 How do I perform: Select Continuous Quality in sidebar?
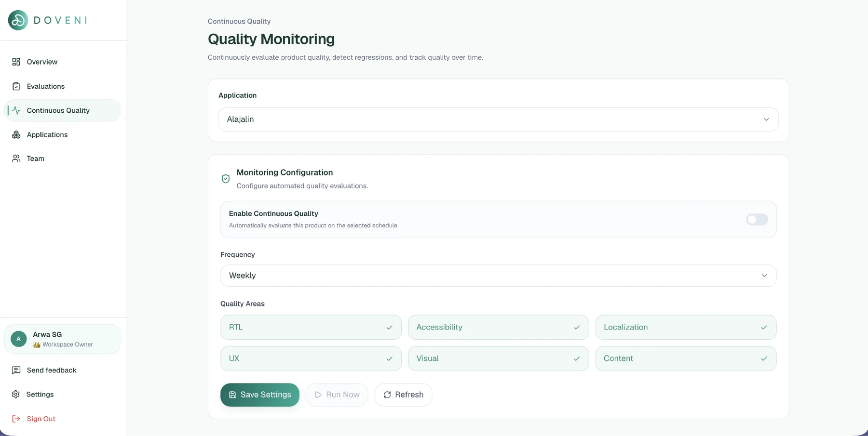coord(62,110)
